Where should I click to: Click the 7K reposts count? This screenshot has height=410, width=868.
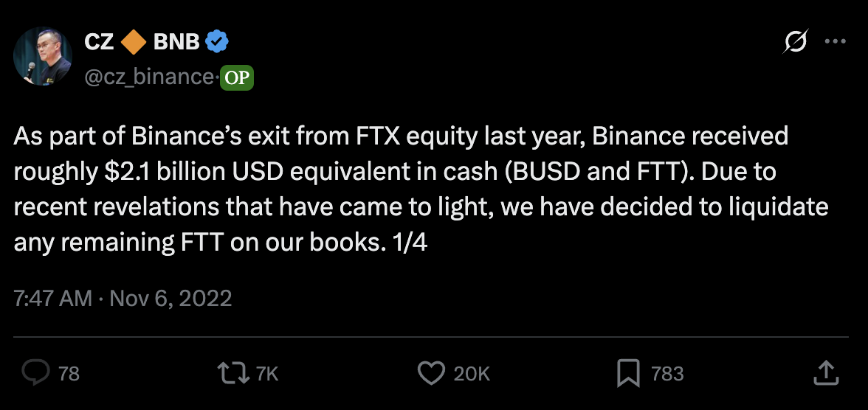[x=266, y=374]
